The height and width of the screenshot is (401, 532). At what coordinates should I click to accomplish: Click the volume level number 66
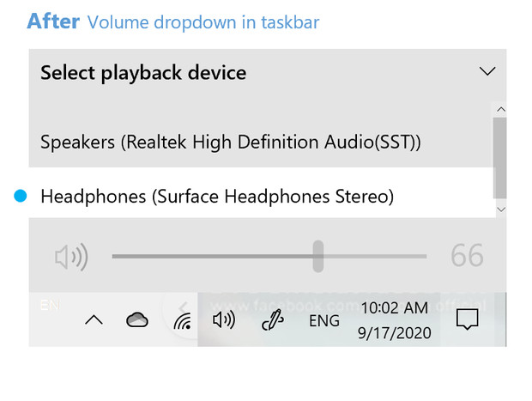467,256
